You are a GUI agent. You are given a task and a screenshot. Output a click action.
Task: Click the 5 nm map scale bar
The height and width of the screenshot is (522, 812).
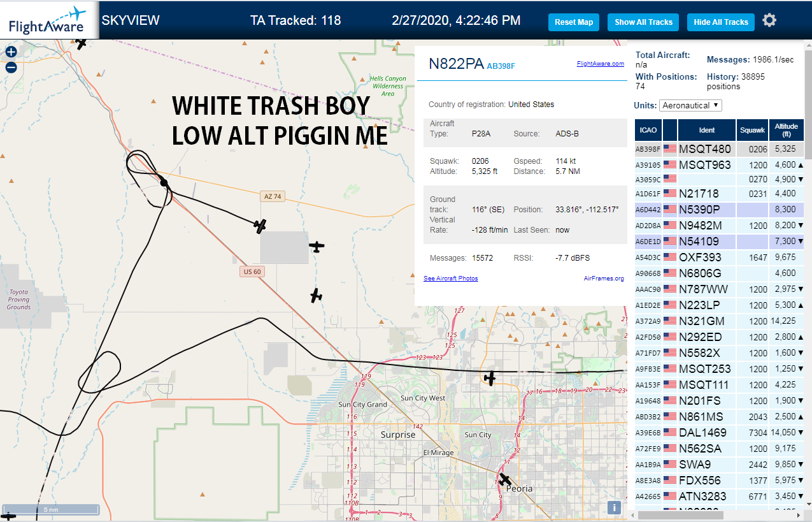(x=50, y=509)
